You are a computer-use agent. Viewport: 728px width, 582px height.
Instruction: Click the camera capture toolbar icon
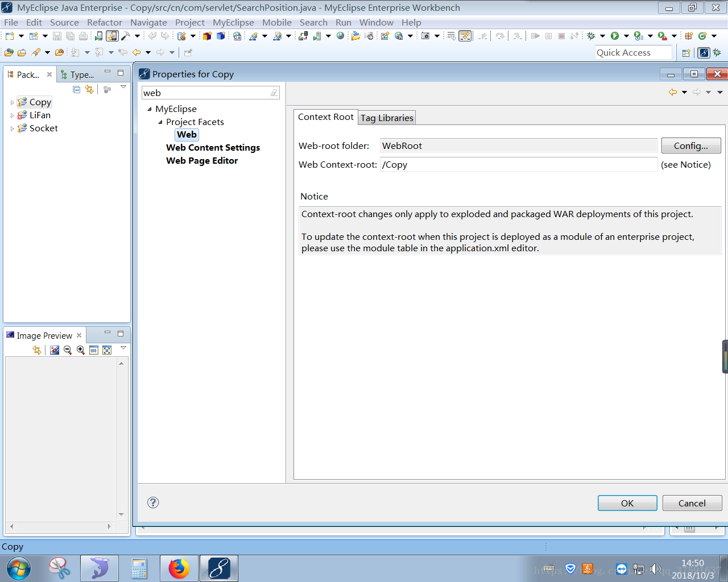[x=425, y=36]
